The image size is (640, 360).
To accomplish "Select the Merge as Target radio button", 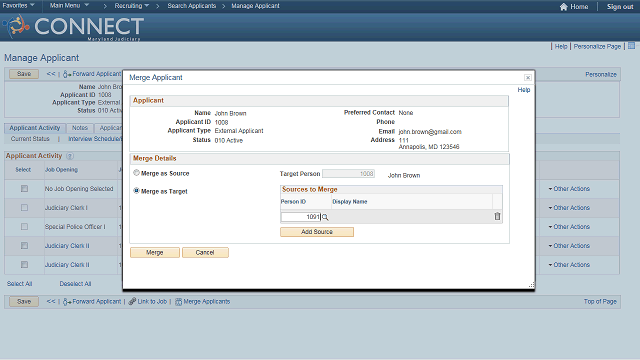I will click(136, 191).
